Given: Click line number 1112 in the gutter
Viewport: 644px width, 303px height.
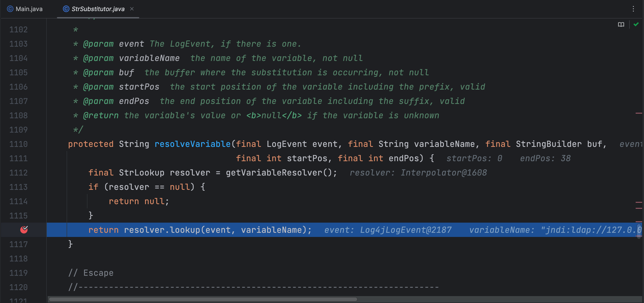Looking at the screenshot, I should click(x=19, y=173).
